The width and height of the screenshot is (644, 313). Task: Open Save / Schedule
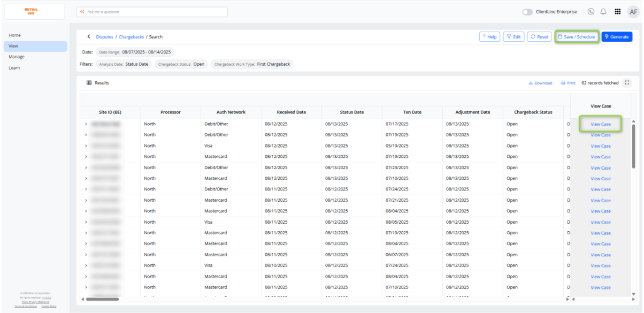[577, 37]
